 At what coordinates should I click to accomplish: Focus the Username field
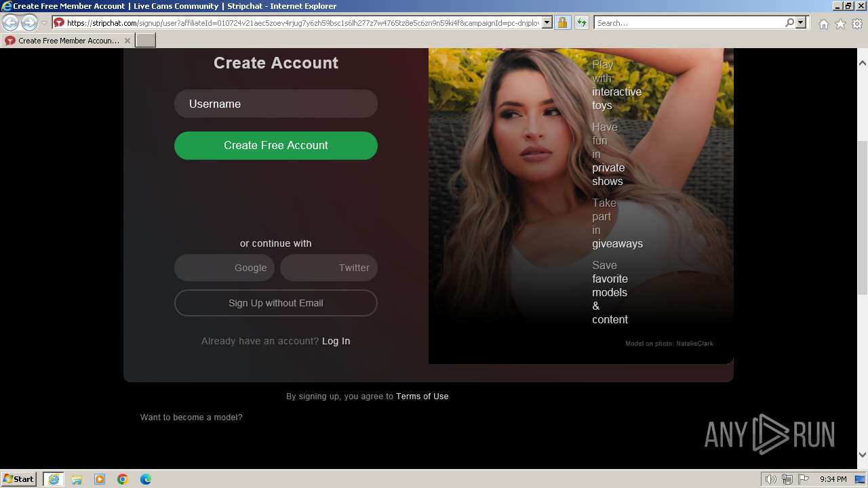pyautogui.click(x=276, y=104)
